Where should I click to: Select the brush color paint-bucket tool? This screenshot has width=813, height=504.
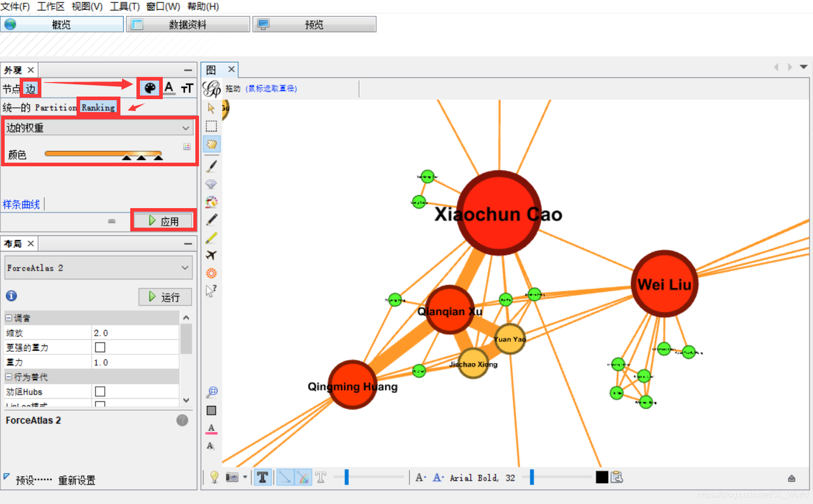click(x=211, y=202)
